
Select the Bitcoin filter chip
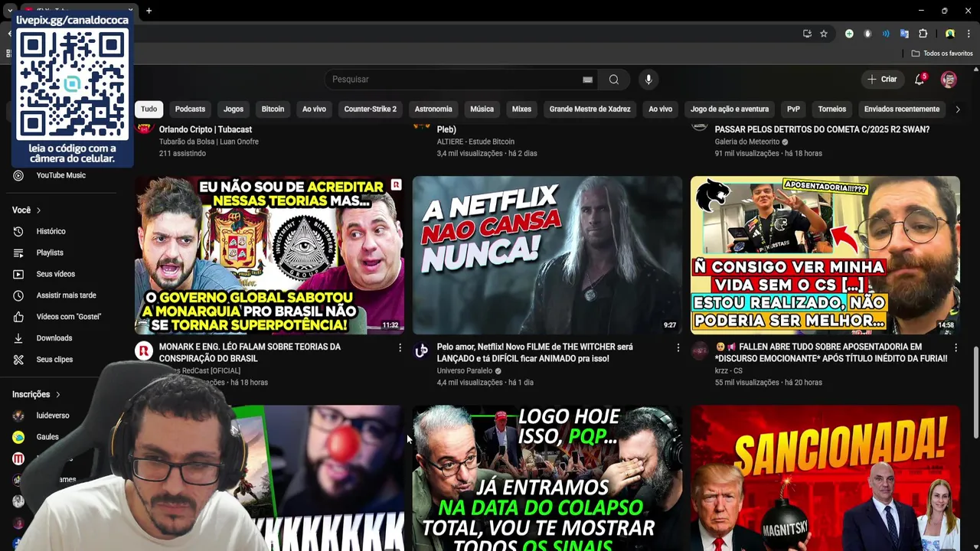[273, 109]
